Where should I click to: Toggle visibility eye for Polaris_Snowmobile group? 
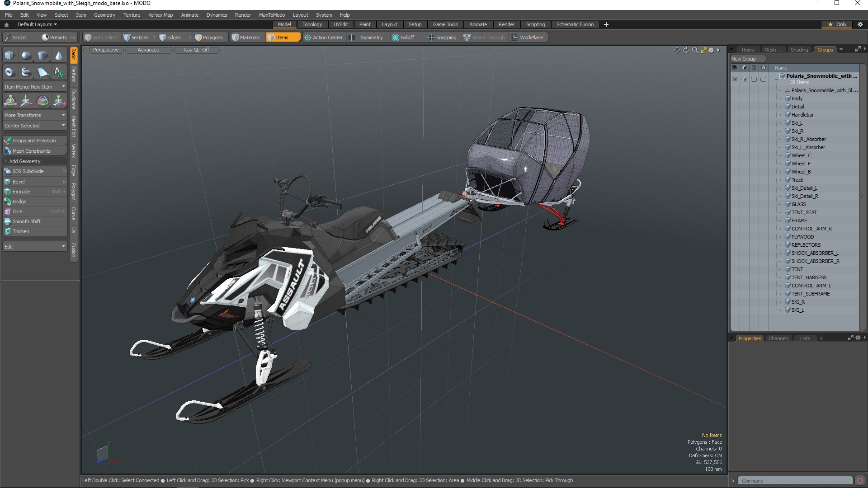[x=735, y=79]
